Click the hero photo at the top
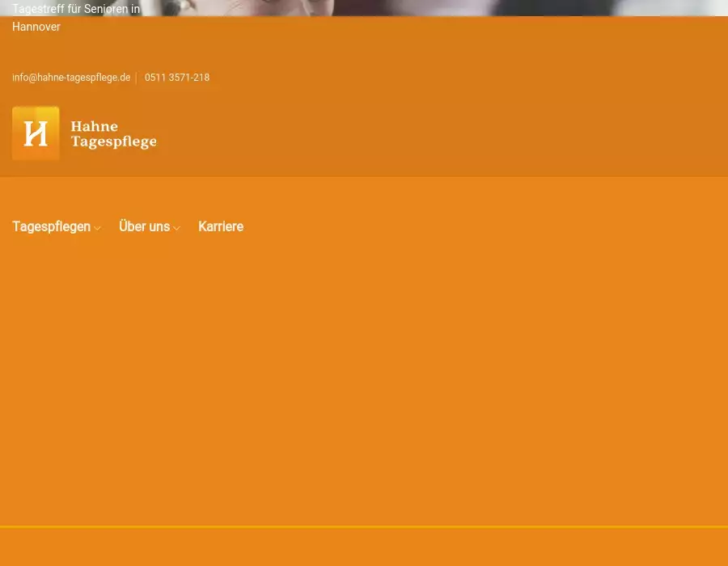Screen dimensions: 728x566 tap(445, 7)
